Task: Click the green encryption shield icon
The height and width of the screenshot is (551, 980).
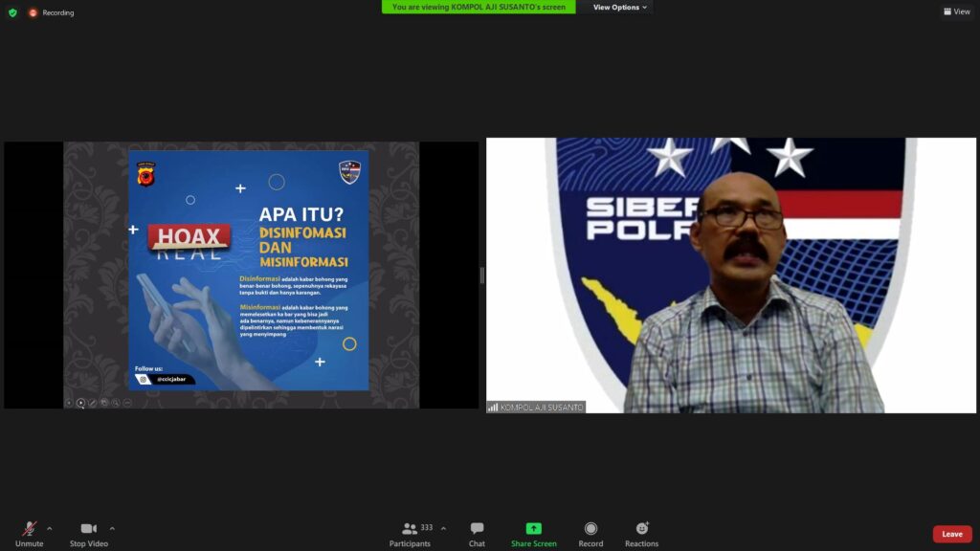Action: coord(12,12)
